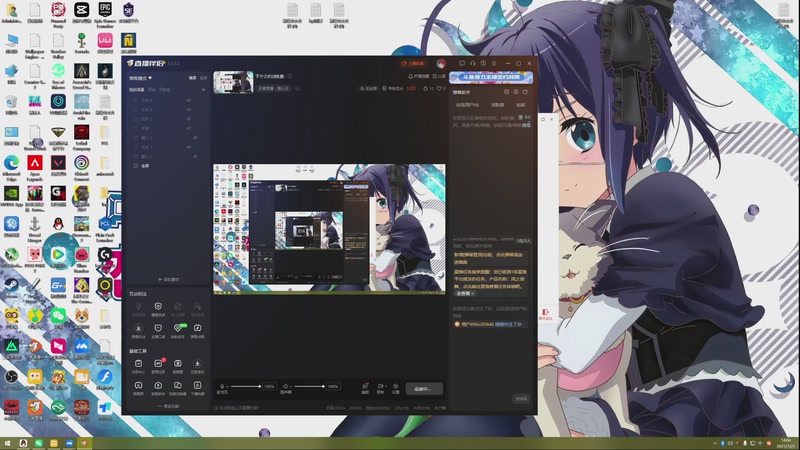Click the orange-outlined button in the title bar
The width and height of the screenshot is (800, 450).
tap(413, 63)
